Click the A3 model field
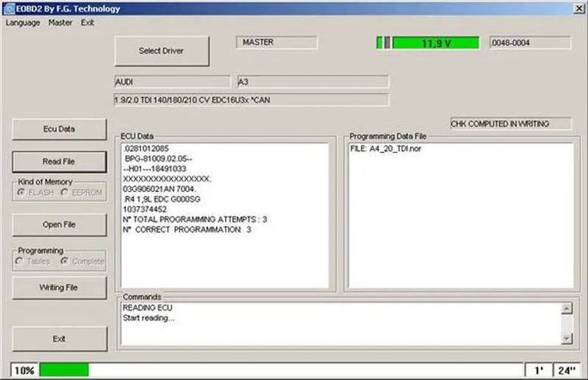 pos(313,82)
